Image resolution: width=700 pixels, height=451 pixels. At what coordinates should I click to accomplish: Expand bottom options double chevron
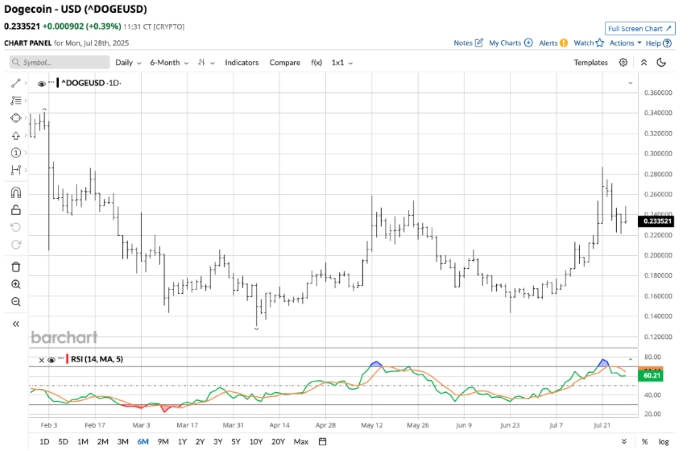624,442
